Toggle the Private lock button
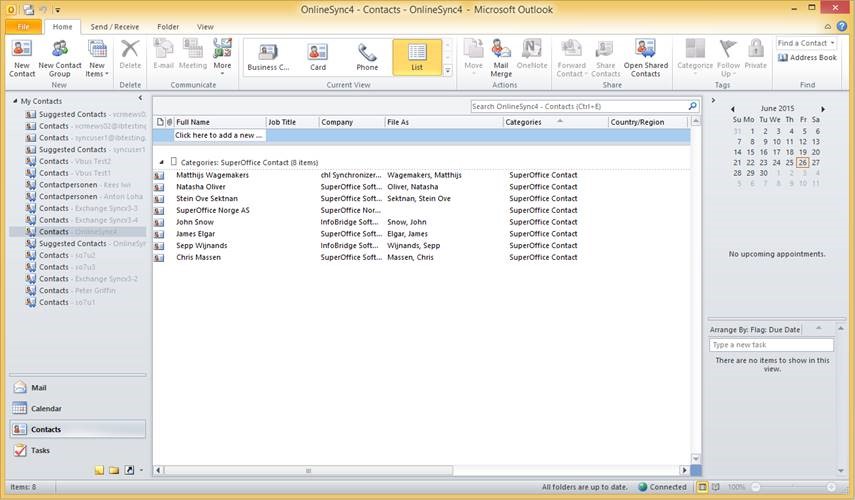Screen dimensions: 855x500 [755, 55]
